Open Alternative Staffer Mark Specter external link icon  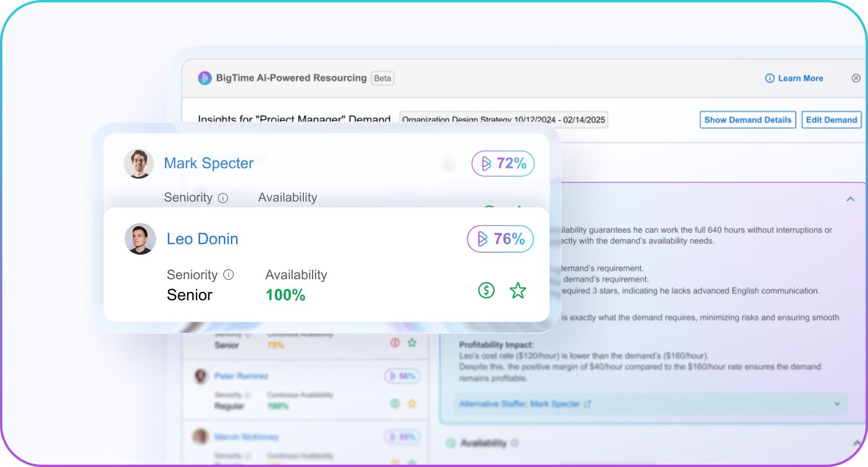pos(587,404)
